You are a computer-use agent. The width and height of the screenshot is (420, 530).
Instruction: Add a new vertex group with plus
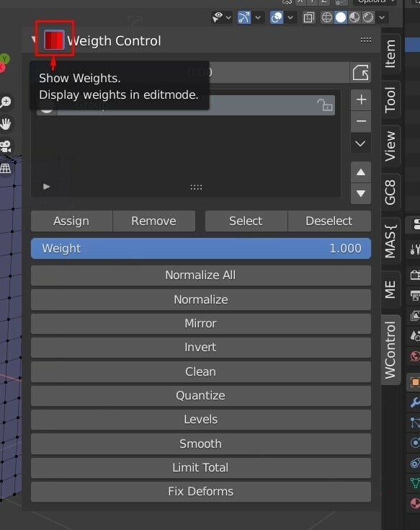[361, 100]
